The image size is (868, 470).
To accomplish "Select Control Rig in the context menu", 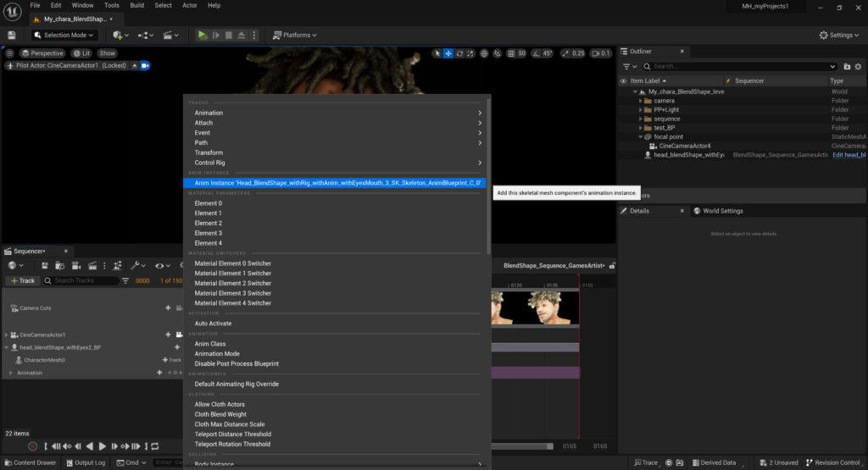I will pyautogui.click(x=210, y=163).
